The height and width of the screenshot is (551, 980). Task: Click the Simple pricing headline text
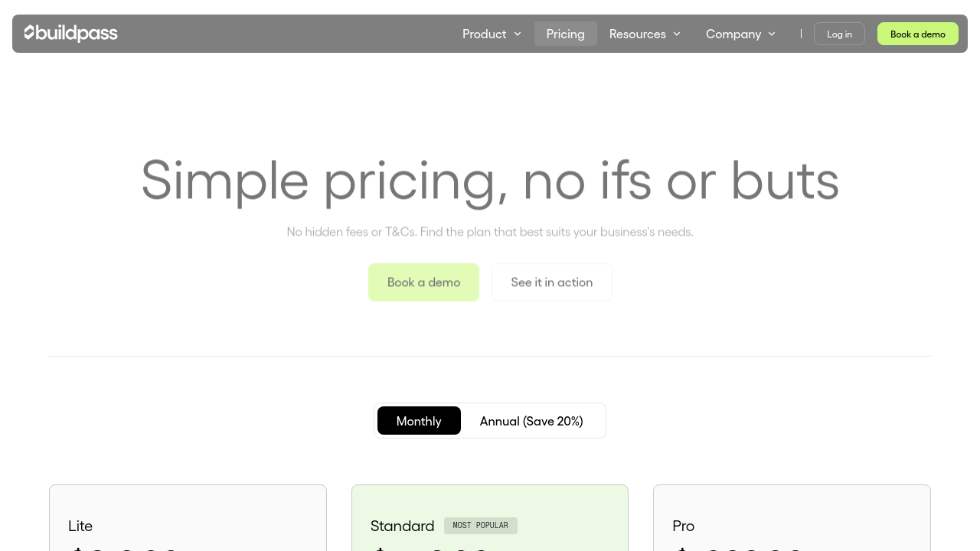[490, 181]
